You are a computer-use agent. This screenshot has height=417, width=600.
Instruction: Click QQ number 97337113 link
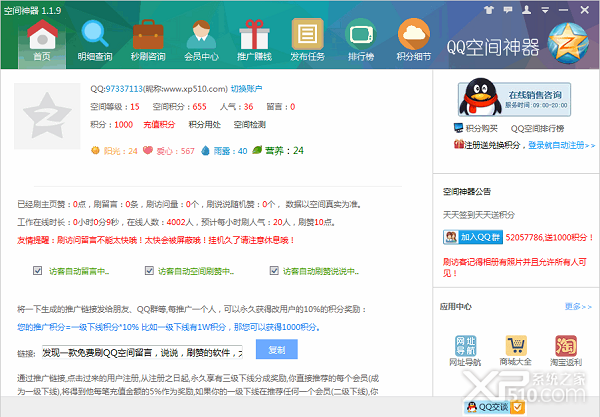coord(124,89)
